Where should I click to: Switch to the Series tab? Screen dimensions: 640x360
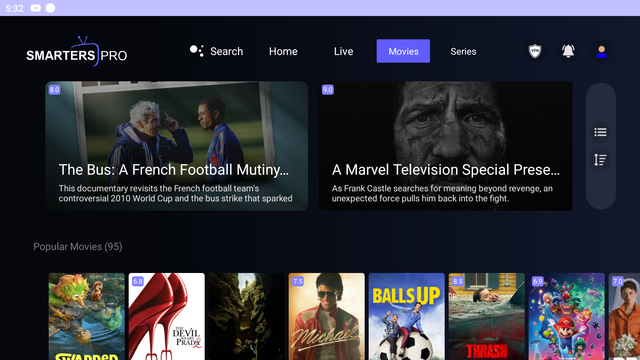(463, 51)
